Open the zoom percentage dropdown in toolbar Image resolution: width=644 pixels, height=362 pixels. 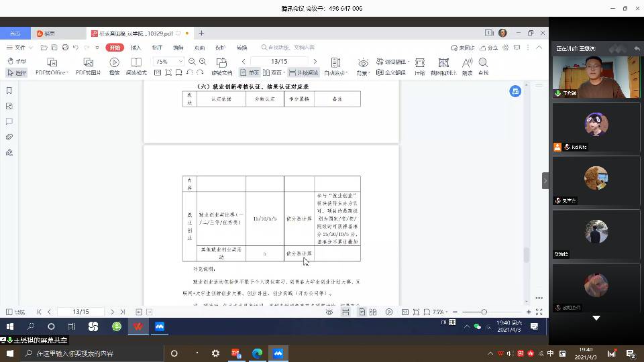click(x=168, y=61)
